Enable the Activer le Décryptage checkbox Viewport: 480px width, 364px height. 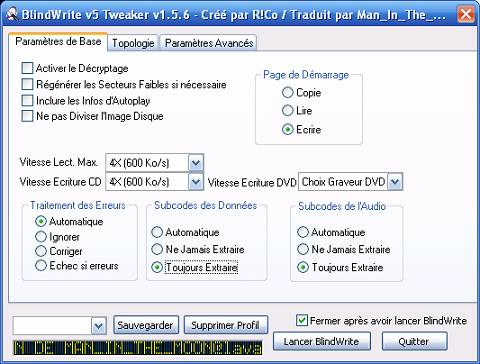point(27,68)
